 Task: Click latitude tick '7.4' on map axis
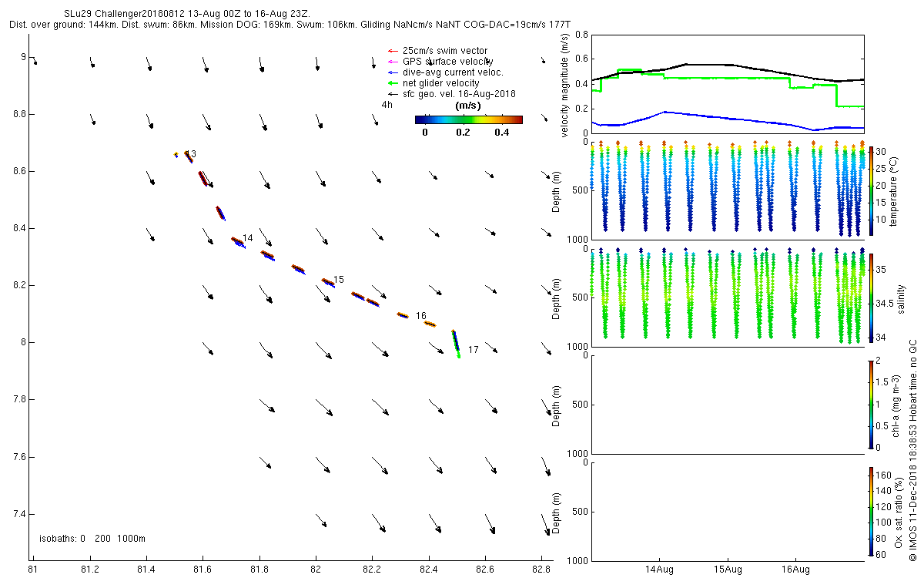pyautogui.click(x=18, y=514)
